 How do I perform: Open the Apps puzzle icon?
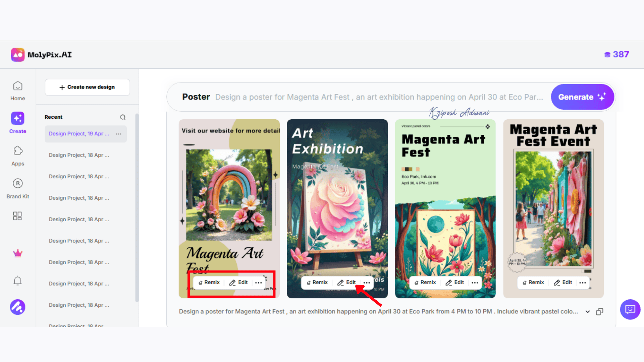click(x=18, y=151)
